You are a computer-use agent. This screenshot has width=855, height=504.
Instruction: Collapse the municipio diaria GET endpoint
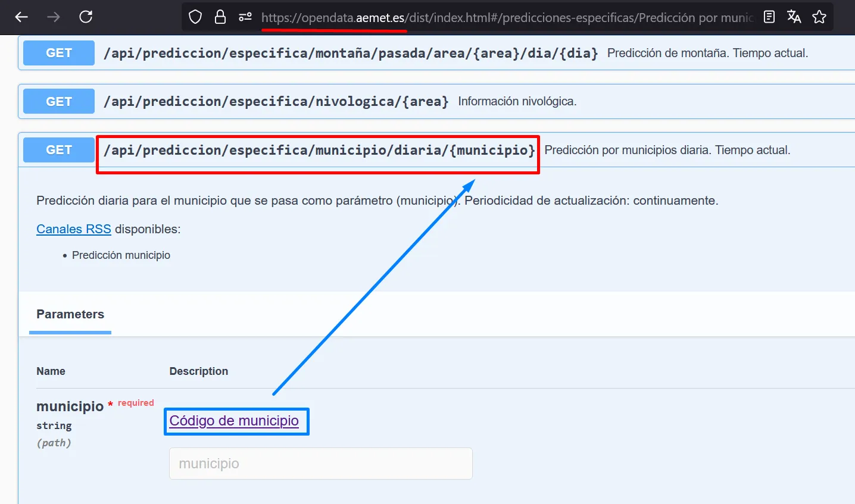[58, 150]
